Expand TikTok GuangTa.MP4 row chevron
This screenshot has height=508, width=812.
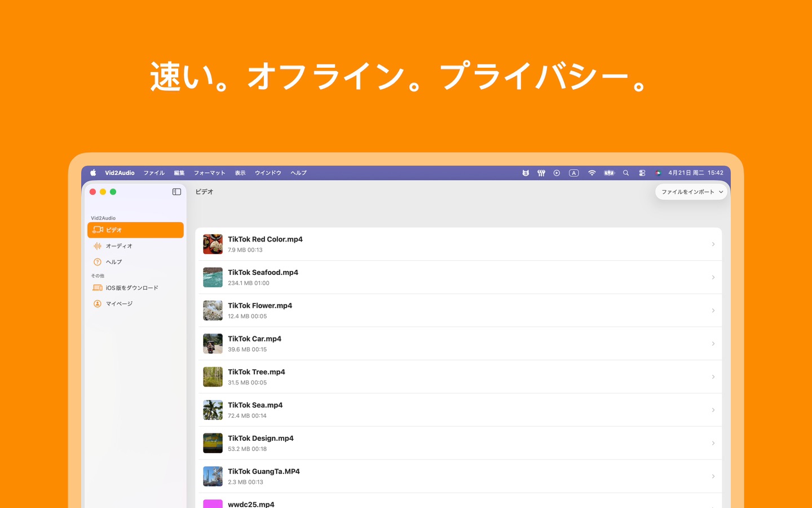713,476
